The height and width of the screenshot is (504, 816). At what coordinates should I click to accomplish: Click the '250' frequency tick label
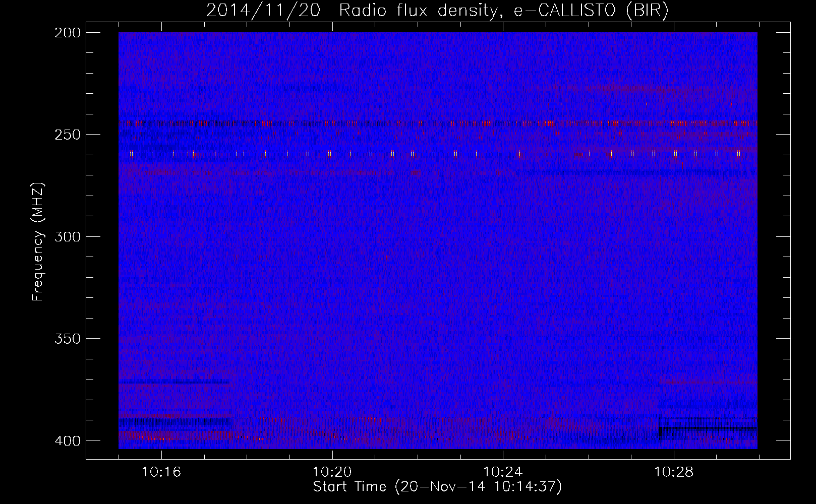[x=67, y=135]
